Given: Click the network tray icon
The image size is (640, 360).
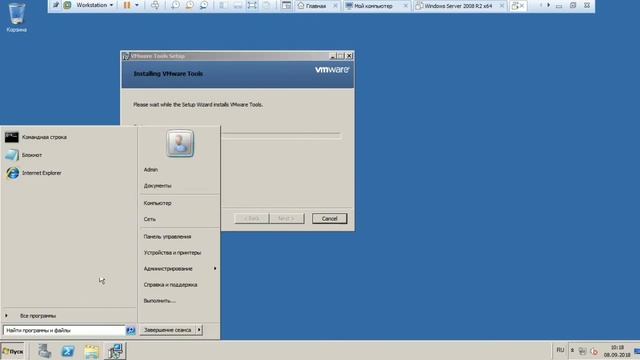Looking at the screenshot, I should tap(583, 351).
